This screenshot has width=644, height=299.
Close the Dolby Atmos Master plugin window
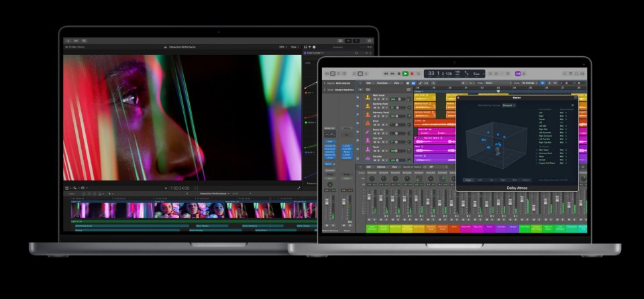pyautogui.click(x=458, y=98)
